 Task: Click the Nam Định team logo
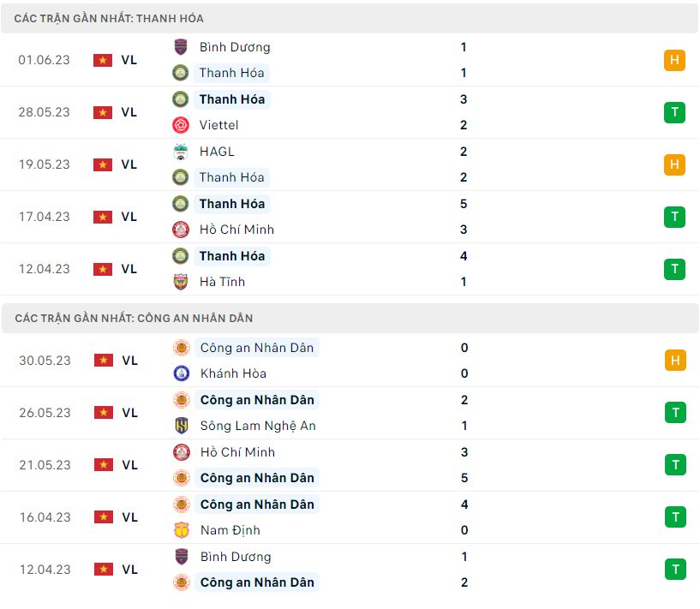tap(182, 530)
